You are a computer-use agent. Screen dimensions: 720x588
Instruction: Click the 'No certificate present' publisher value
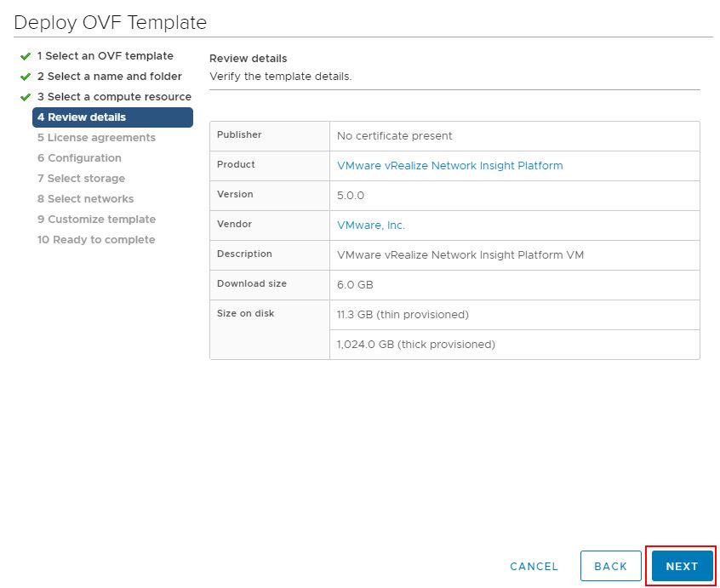tap(394, 136)
